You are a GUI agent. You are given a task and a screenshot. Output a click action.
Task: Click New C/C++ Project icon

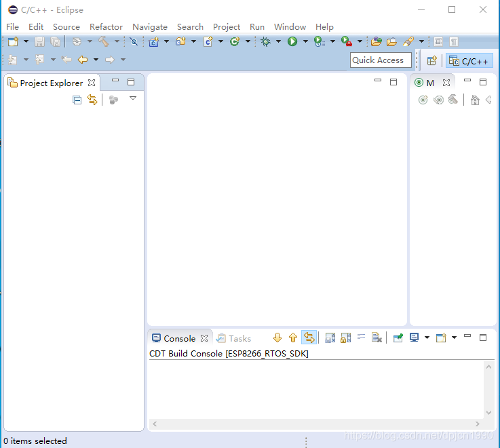coord(154,42)
